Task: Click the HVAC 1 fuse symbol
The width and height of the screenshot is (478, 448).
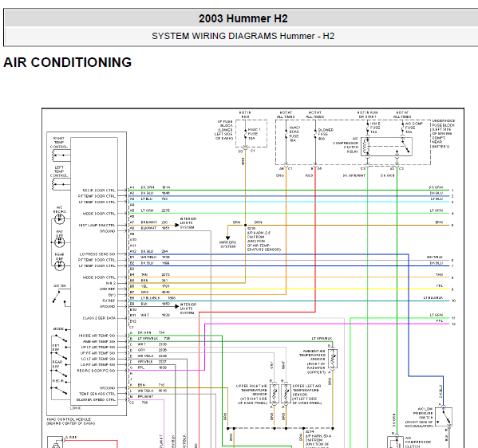Action: (246, 134)
